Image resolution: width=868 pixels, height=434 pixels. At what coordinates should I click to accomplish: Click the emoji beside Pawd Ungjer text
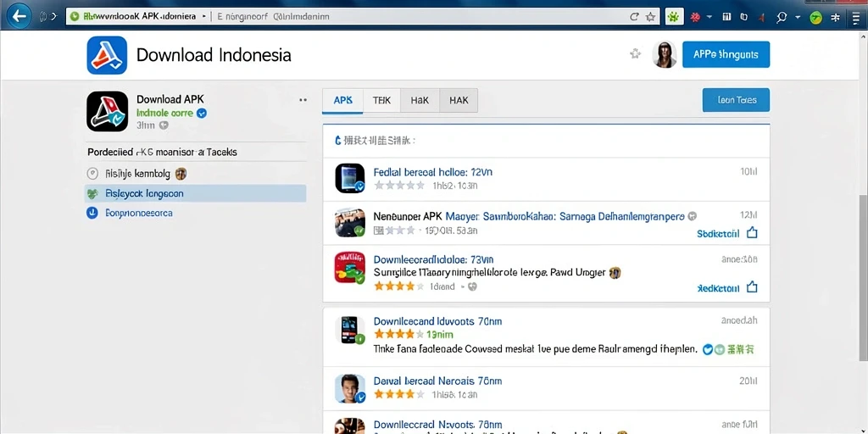pos(615,272)
